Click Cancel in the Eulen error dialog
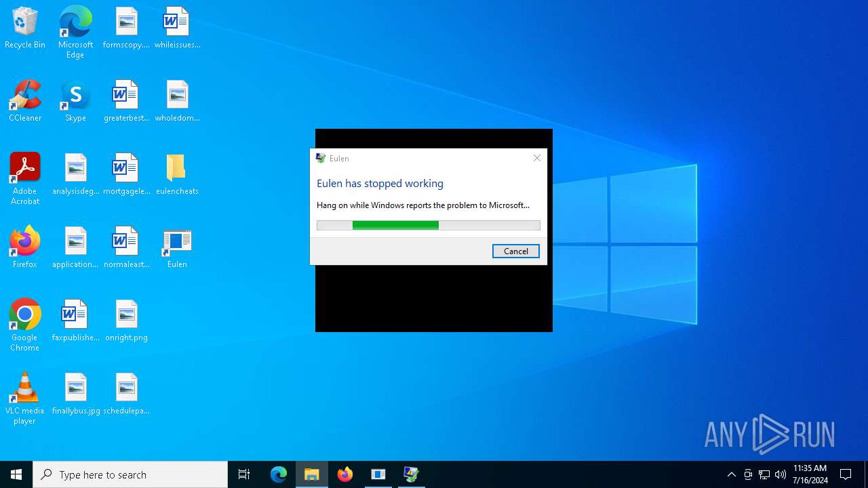This screenshot has height=488, width=868. click(515, 251)
